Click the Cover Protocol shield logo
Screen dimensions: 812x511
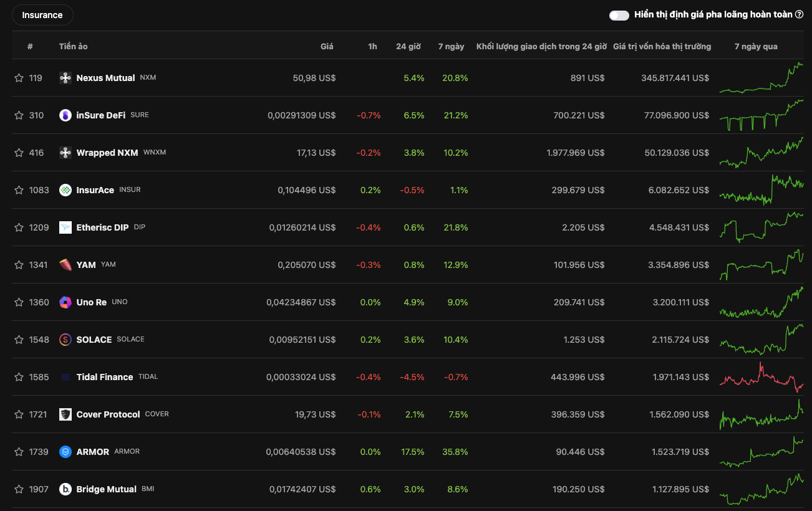65,414
